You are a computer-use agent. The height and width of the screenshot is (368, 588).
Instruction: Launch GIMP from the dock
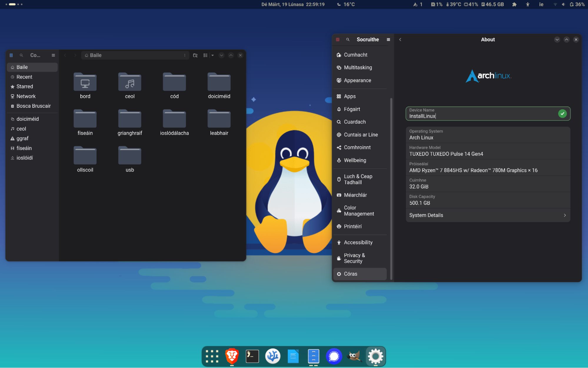click(x=354, y=356)
